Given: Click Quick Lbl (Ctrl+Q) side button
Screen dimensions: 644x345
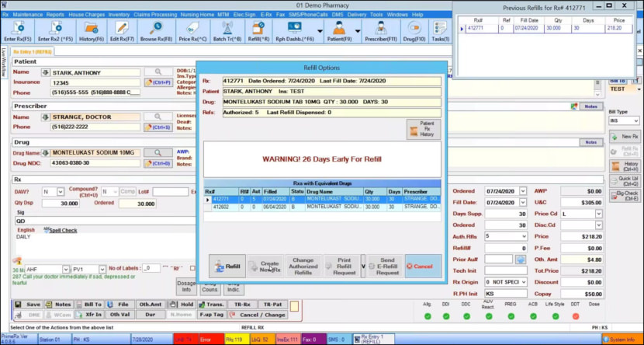Looking at the screenshot, I should [x=625, y=181].
